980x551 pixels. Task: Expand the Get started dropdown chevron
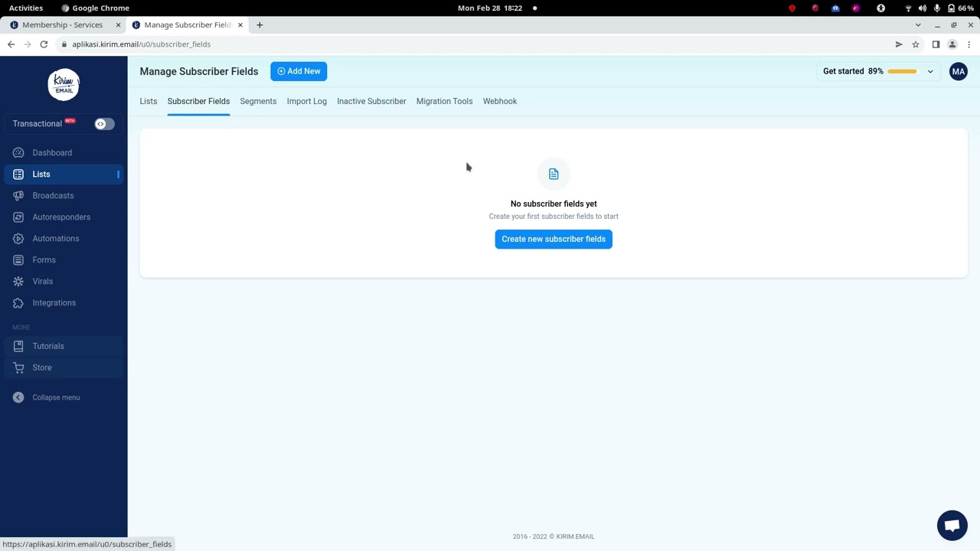930,72
